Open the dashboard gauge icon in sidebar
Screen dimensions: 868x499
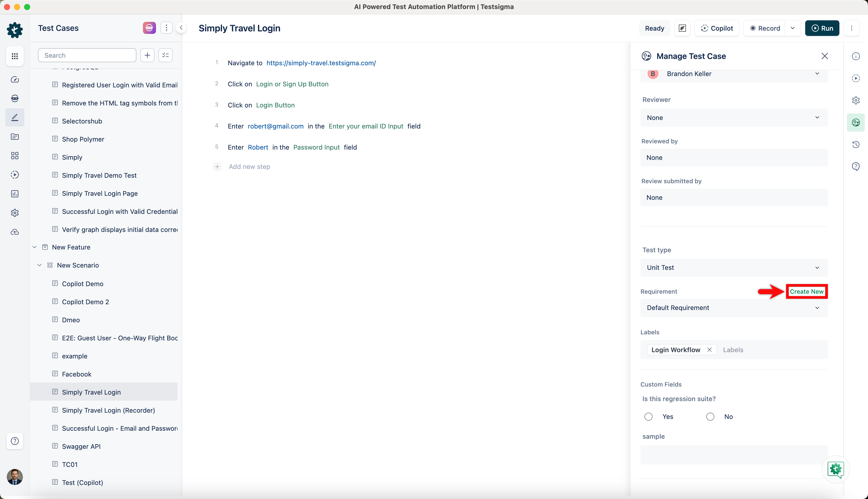[x=15, y=80]
